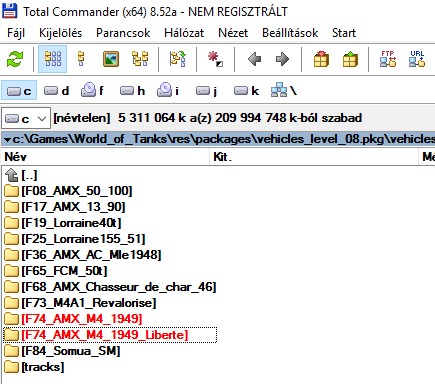Select the [F17_AMX_13_90] folder
The width and height of the screenshot is (435, 384).
pyautogui.click(x=73, y=207)
